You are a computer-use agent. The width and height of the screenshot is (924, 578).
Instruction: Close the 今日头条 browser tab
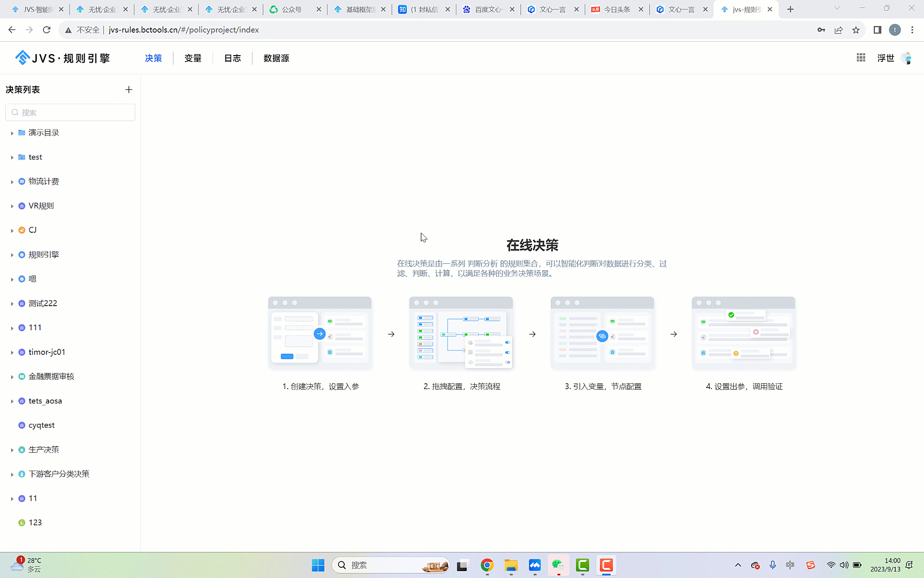point(641,9)
